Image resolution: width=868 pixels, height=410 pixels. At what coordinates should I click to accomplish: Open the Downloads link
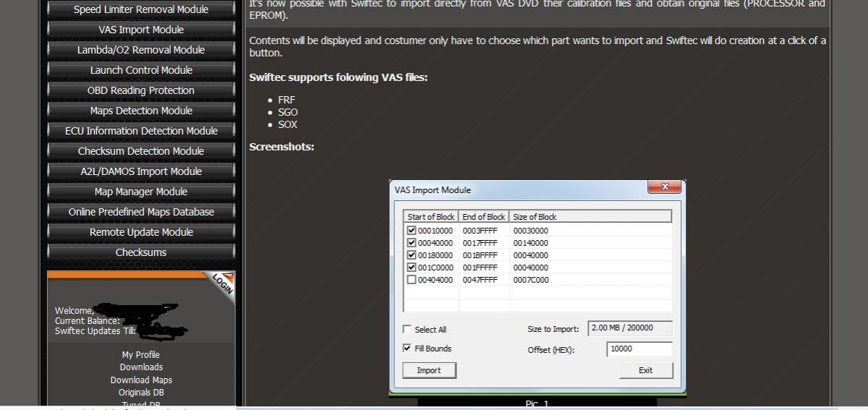coord(141,367)
